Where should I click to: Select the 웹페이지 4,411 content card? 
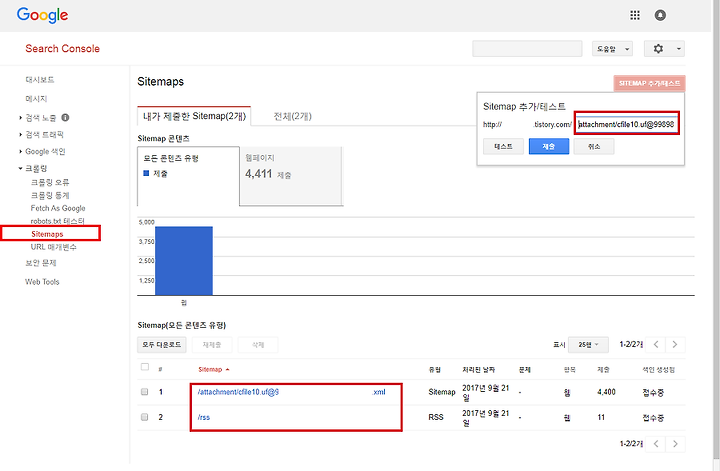291,176
